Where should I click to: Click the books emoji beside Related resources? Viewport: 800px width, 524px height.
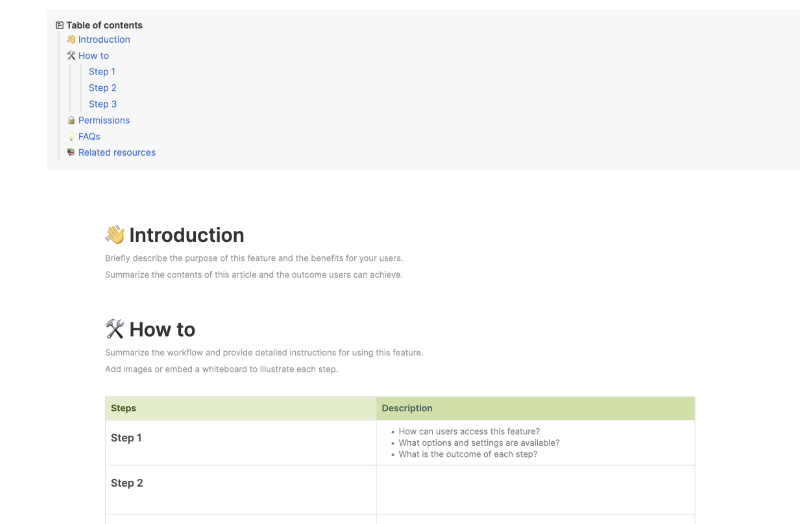[71, 153]
